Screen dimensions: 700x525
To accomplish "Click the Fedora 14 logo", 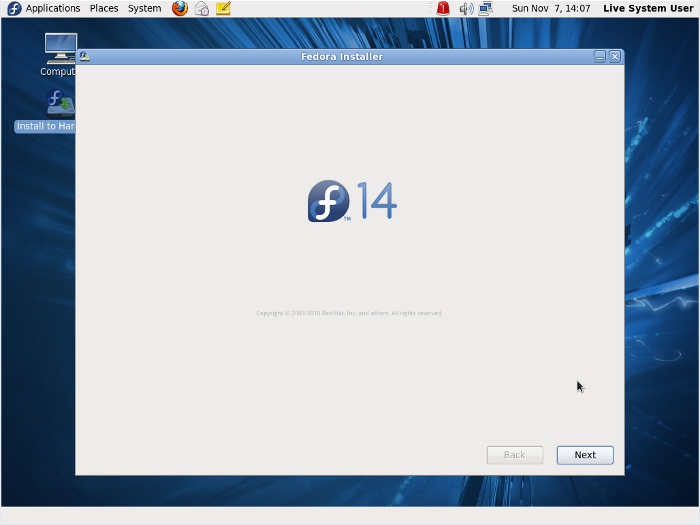I will click(352, 201).
